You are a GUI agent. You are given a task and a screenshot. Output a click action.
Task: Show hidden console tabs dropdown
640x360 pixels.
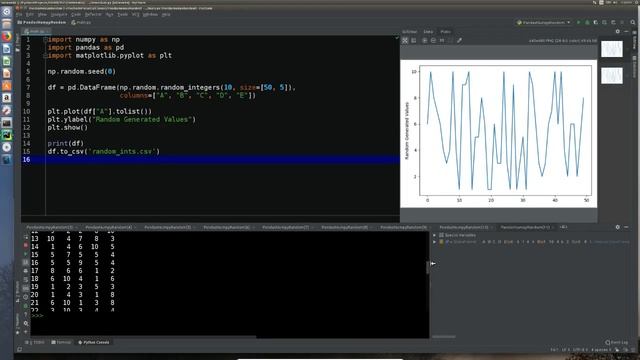[x=563, y=227]
